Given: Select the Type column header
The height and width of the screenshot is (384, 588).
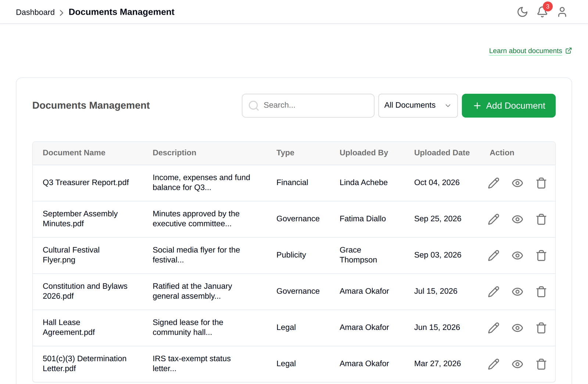Looking at the screenshot, I should point(285,153).
